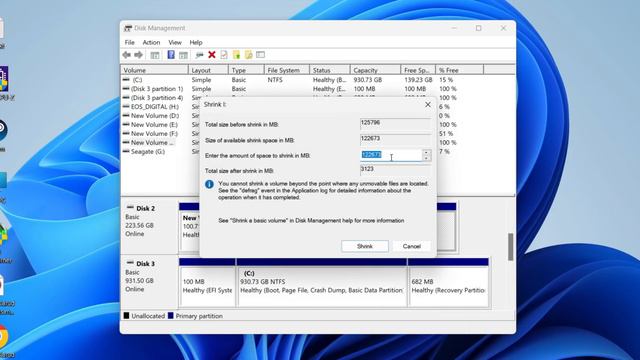640x360 pixels.
Task: Click the Disk 2 drive icon
Action: [x=130, y=208]
